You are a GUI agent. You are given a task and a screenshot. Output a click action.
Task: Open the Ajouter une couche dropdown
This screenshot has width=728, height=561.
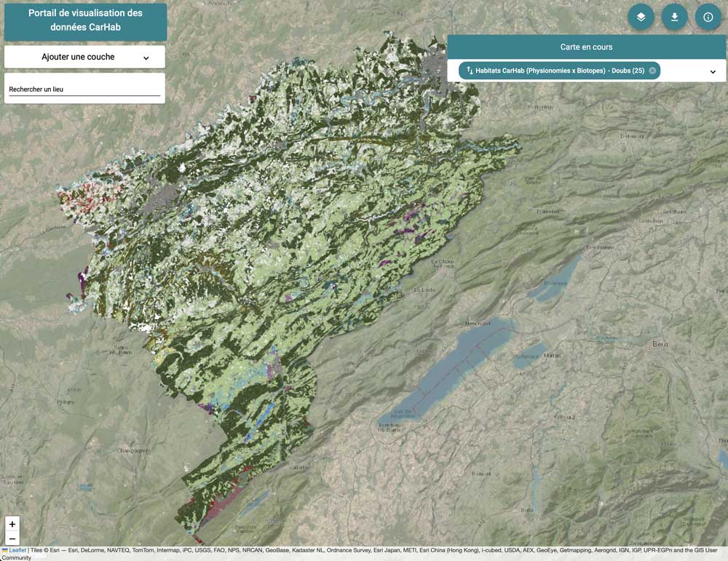pyautogui.click(x=84, y=57)
